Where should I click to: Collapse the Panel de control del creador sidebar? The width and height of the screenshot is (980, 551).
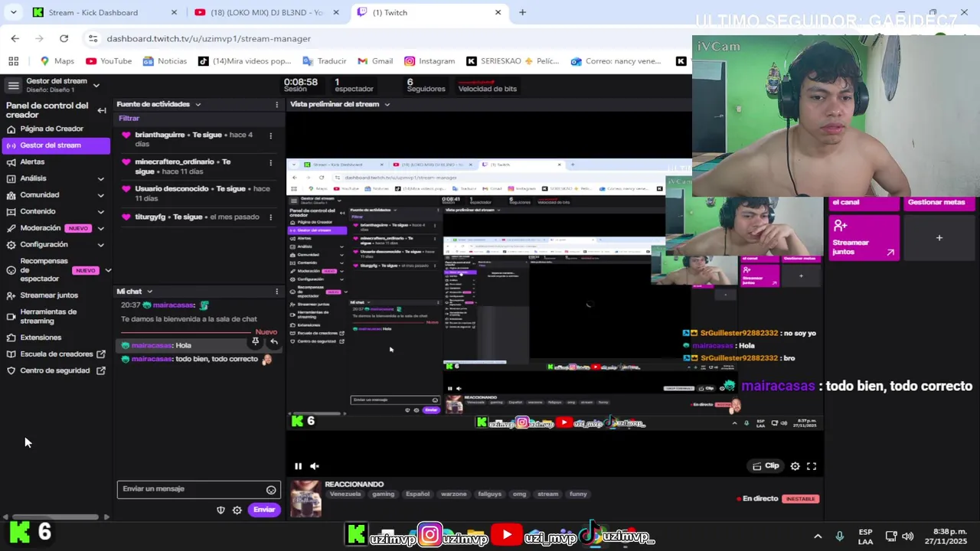(102, 110)
